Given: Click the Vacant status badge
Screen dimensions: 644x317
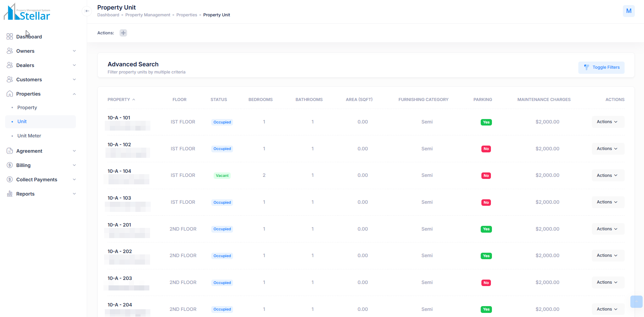Looking at the screenshot, I should click(x=222, y=176).
